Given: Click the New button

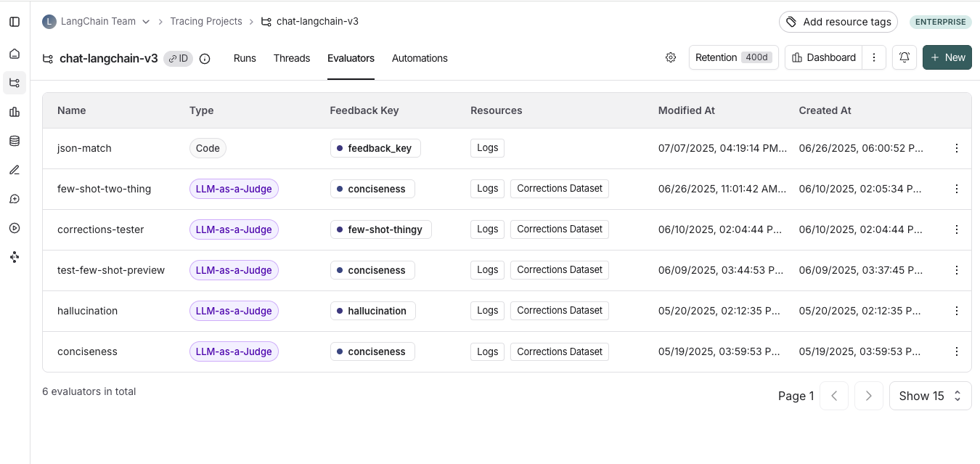Looking at the screenshot, I should [947, 57].
